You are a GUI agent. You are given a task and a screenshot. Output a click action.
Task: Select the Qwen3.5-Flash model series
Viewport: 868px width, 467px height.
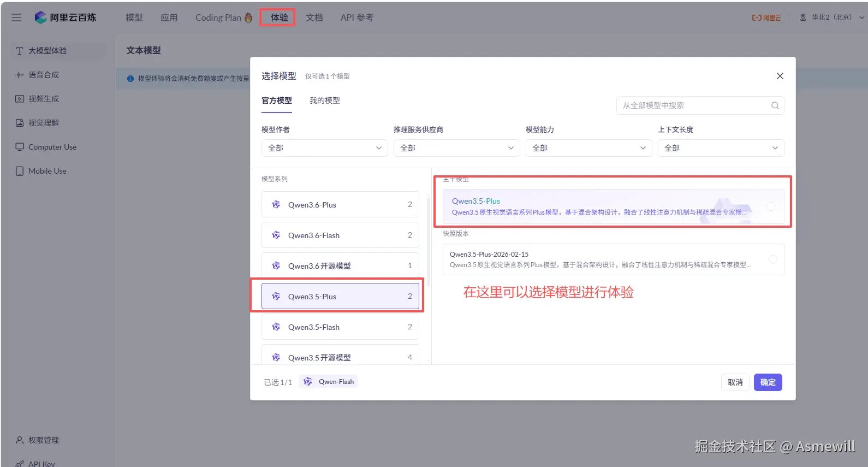340,327
